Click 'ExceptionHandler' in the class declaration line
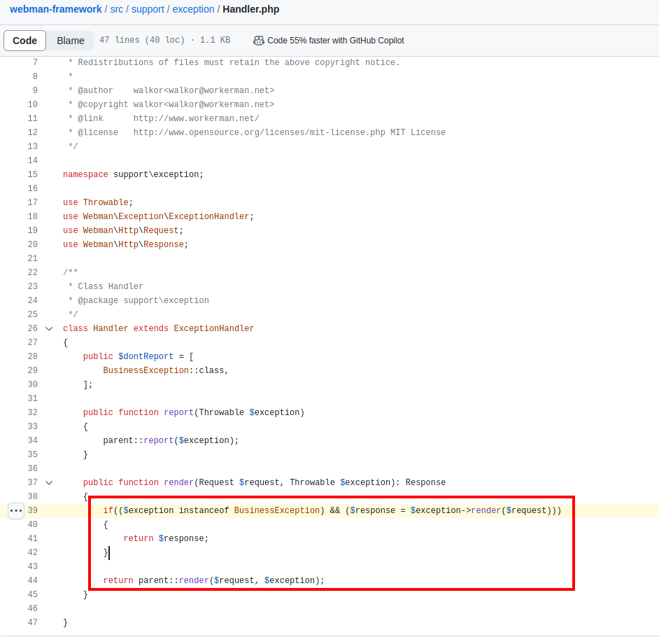This screenshot has height=644, width=659. [x=214, y=328]
